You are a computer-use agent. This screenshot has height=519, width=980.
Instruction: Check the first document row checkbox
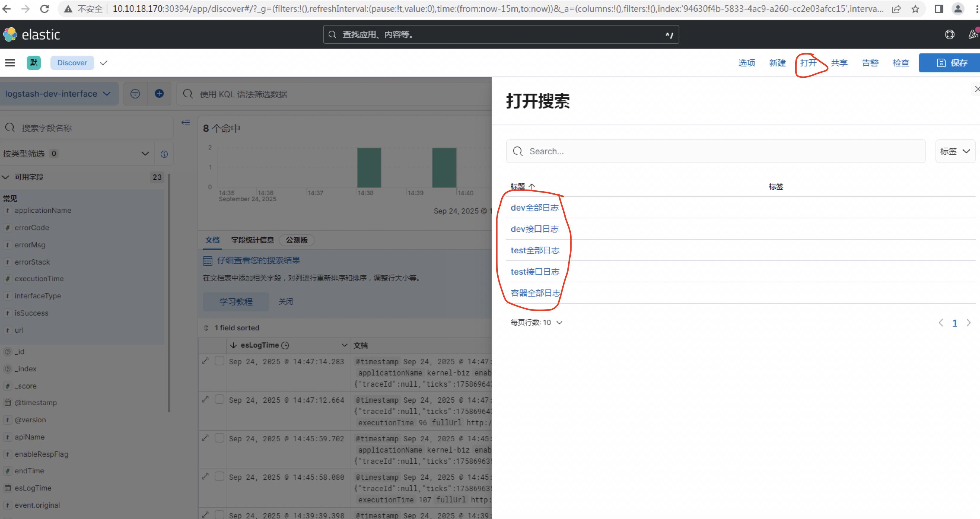[219, 361]
